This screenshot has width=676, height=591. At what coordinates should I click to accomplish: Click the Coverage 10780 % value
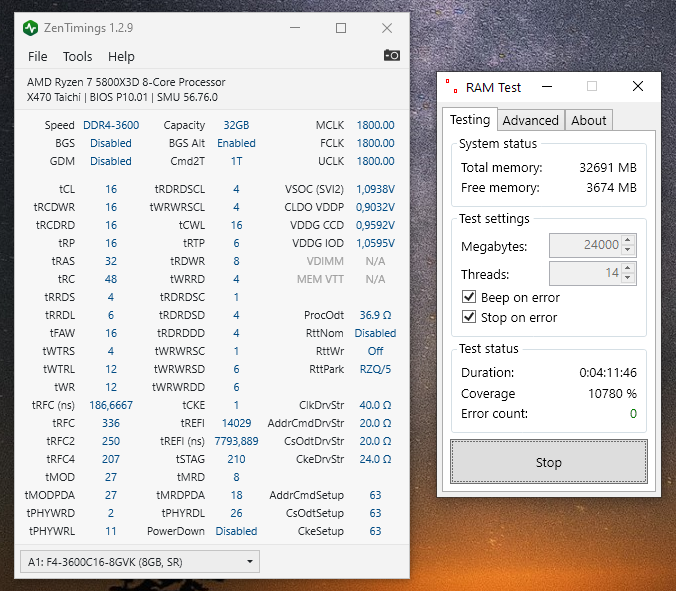(612, 394)
